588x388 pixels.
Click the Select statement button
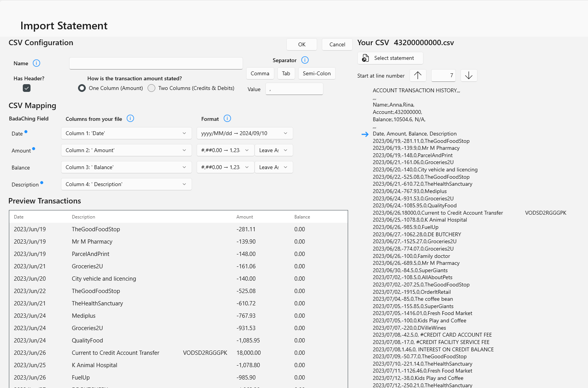(390, 58)
